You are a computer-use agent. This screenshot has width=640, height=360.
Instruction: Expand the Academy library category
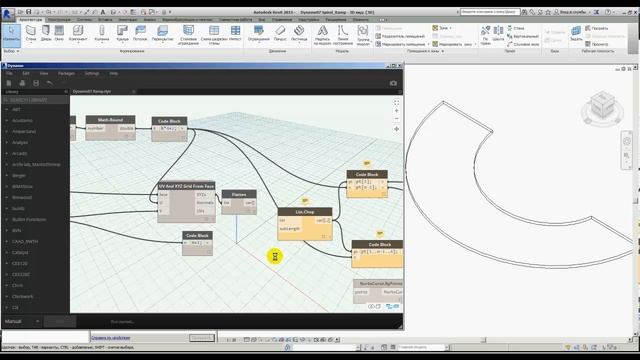coord(22,121)
